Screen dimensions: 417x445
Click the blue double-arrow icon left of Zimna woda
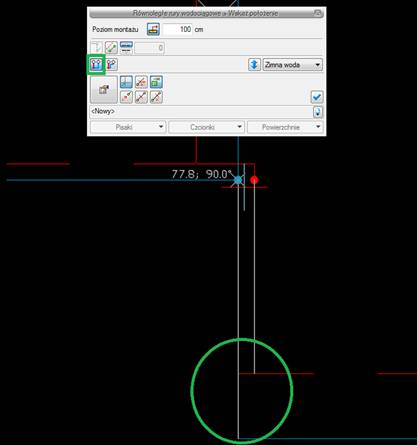254,65
